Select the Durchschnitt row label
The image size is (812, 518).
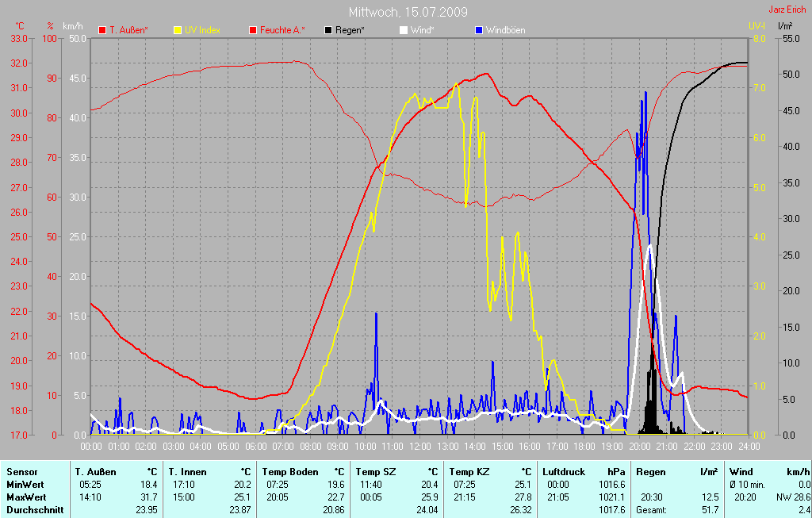pos(35,509)
